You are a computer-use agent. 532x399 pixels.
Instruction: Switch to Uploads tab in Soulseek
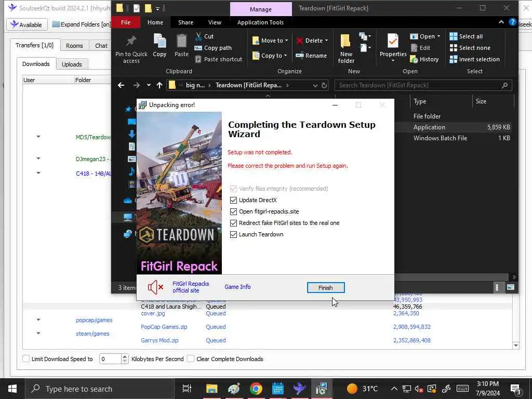72,64
